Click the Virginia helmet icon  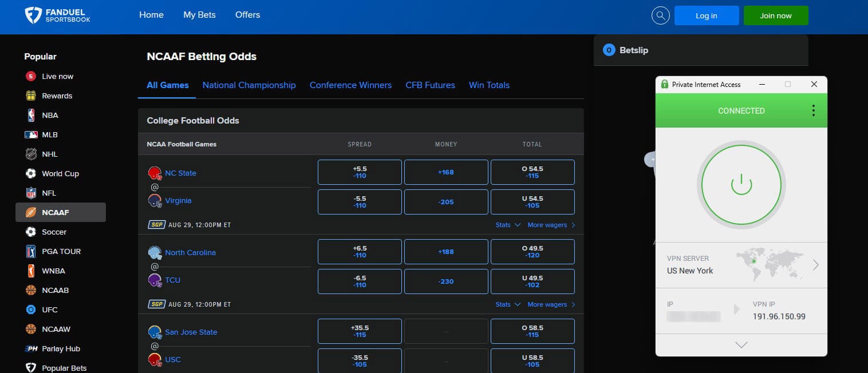point(155,200)
